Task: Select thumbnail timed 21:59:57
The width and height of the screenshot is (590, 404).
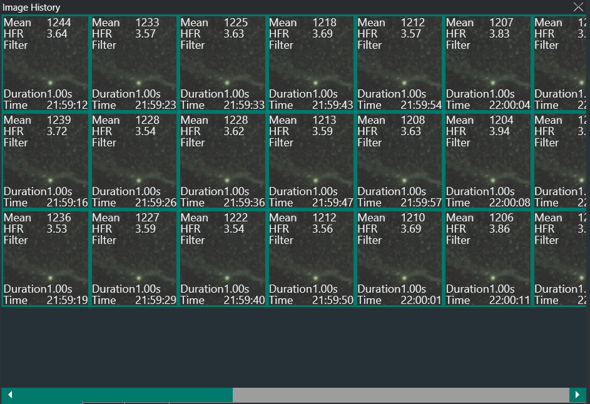Action: pyautogui.click(x=400, y=161)
